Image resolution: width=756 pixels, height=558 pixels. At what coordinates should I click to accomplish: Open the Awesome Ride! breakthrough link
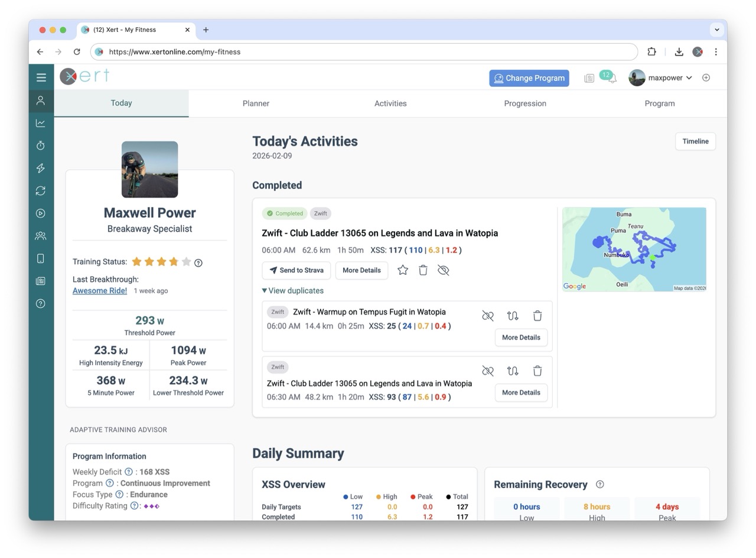click(x=99, y=291)
